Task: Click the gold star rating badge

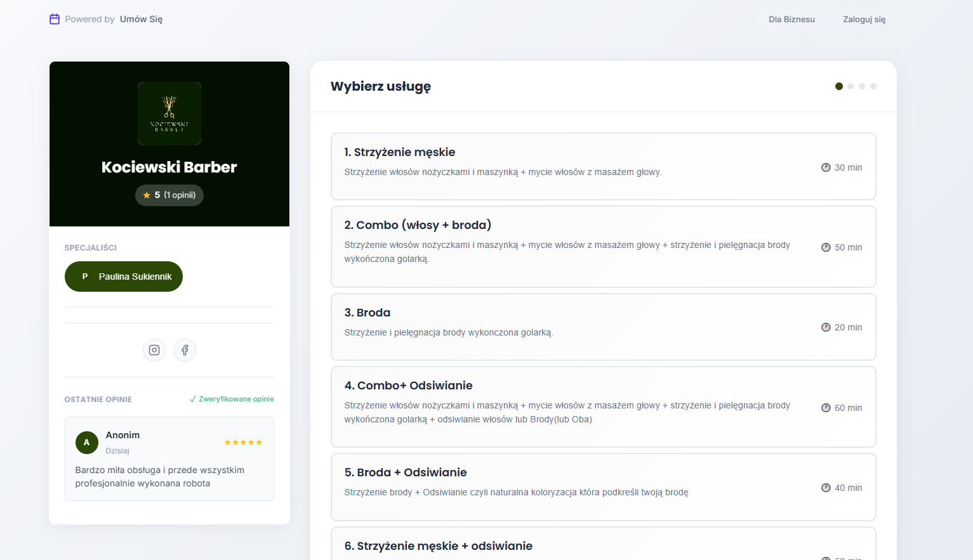Action: point(169,195)
